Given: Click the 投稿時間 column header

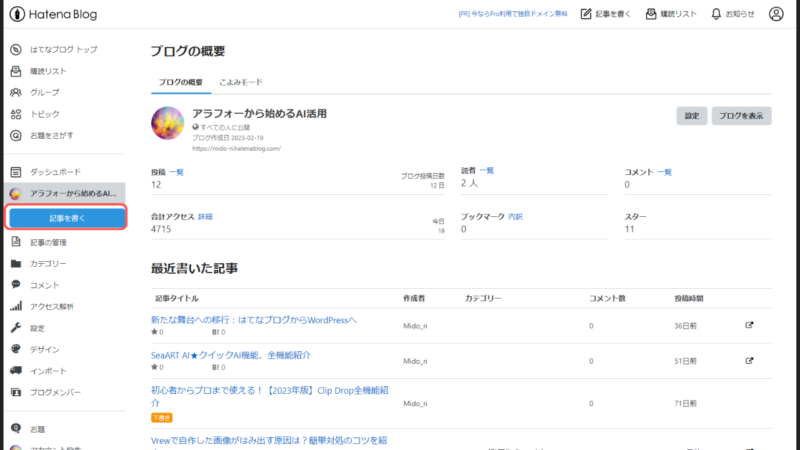Looking at the screenshot, I should 689,298.
